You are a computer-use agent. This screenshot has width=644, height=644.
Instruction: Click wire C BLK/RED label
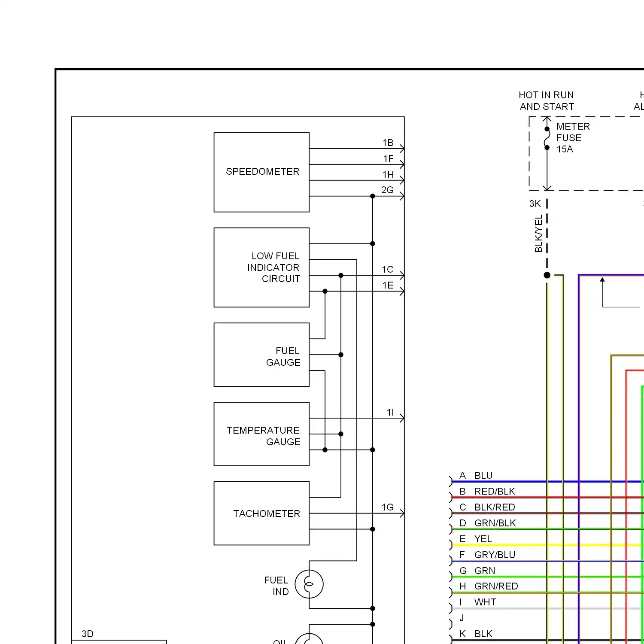(487, 507)
